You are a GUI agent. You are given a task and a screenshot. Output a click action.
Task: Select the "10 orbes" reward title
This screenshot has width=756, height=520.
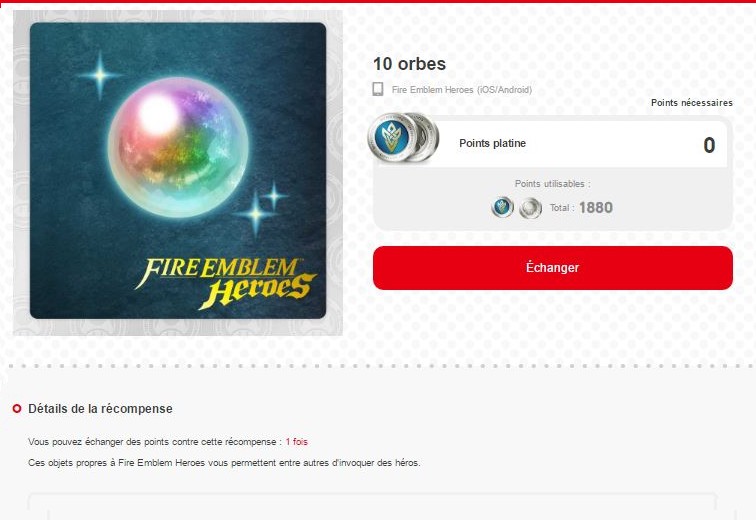click(x=409, y=64)
